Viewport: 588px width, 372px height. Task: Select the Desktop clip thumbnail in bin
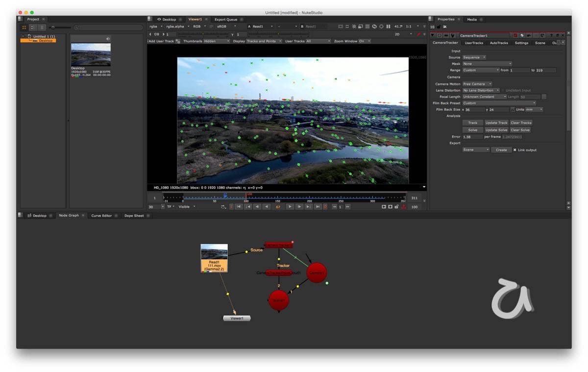(x=91, y=54)
